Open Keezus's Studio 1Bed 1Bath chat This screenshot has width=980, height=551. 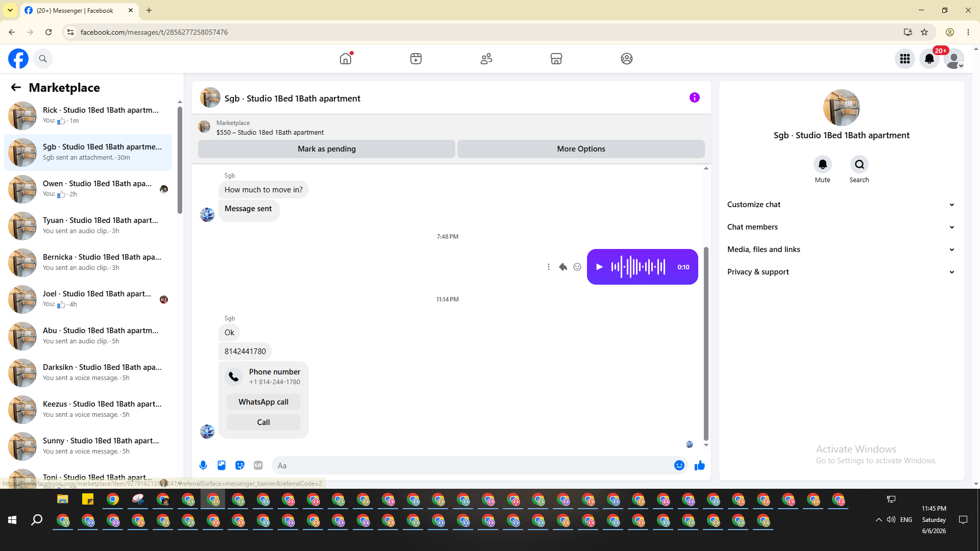(x=88, y=410)
